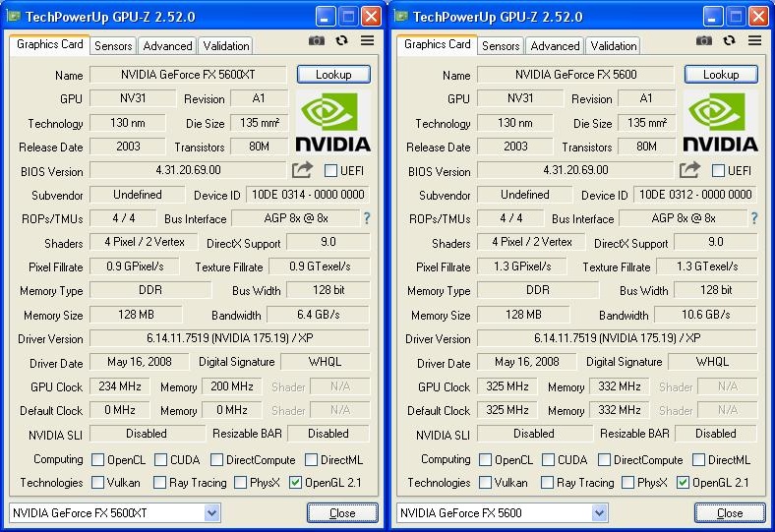Click BIOS export share icon in FX 5600 window

(x=689, y=170)
